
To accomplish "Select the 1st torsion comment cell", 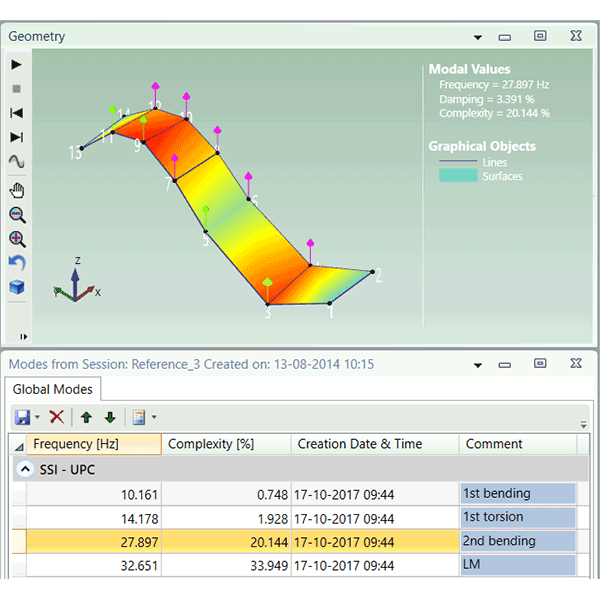I will point(517,517).
